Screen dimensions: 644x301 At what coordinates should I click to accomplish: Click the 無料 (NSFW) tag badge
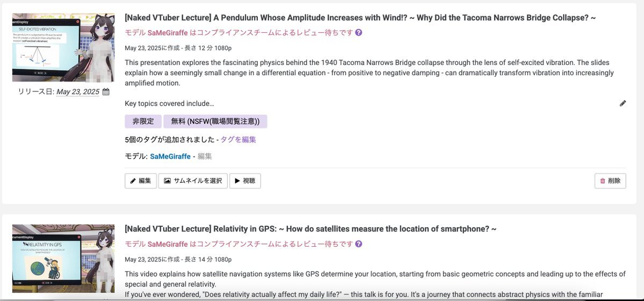(x=215, y=121)
